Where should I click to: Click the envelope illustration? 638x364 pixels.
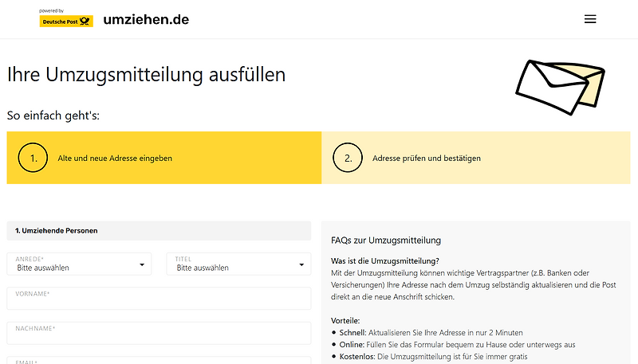coord(560,87)
